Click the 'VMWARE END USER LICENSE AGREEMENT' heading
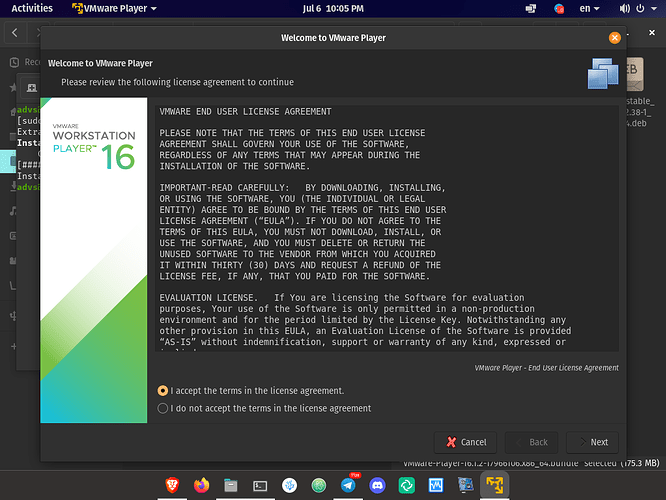This screenshot has height=500, width=666. tap(245, 112)
